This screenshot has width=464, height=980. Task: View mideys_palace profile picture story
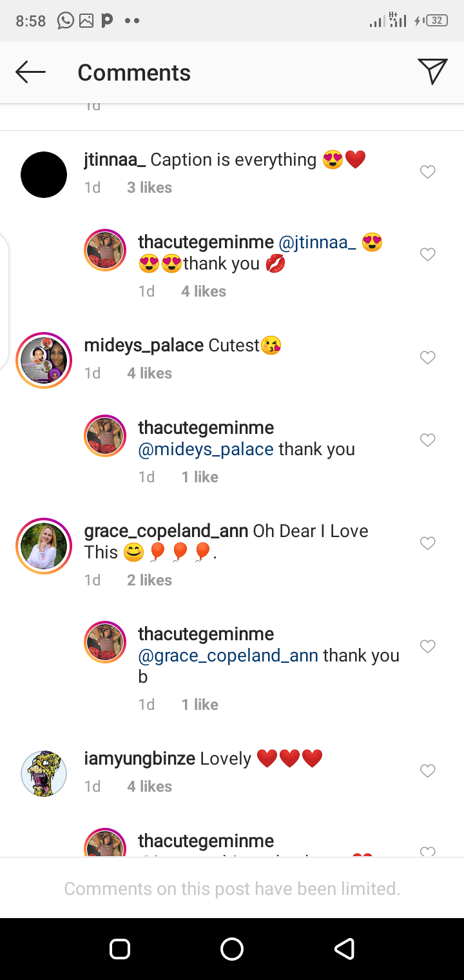(x=44, y=360)
